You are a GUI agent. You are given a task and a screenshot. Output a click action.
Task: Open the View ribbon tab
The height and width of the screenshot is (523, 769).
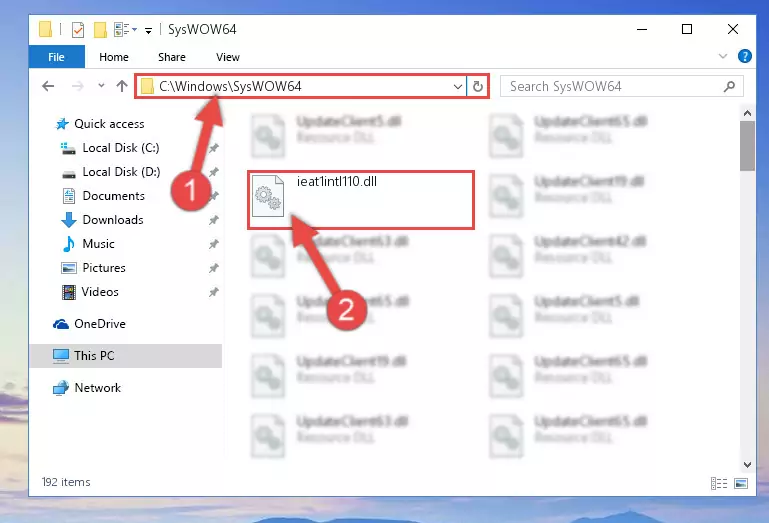pyautogui.click(x=228, y=57)
